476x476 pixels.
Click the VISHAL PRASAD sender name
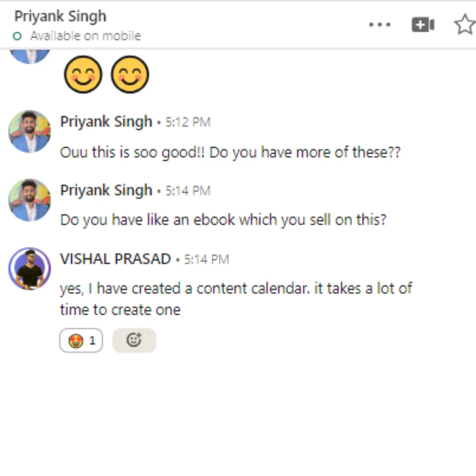coord(115,259)
